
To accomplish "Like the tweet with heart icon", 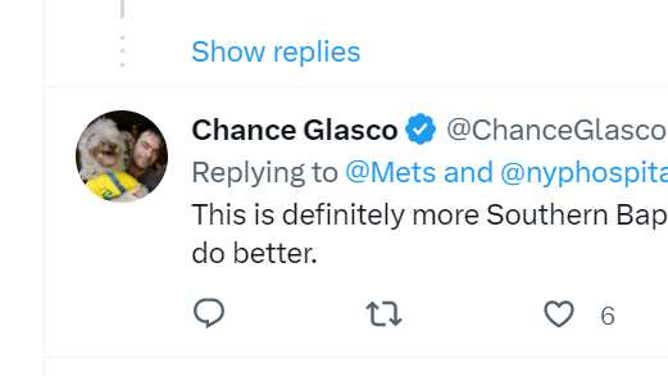I will 559,314.
